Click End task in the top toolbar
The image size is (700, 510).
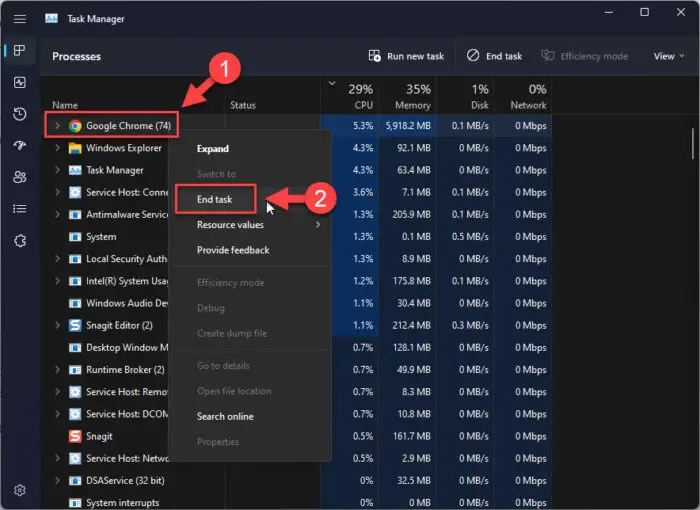[x=495, y=56]
